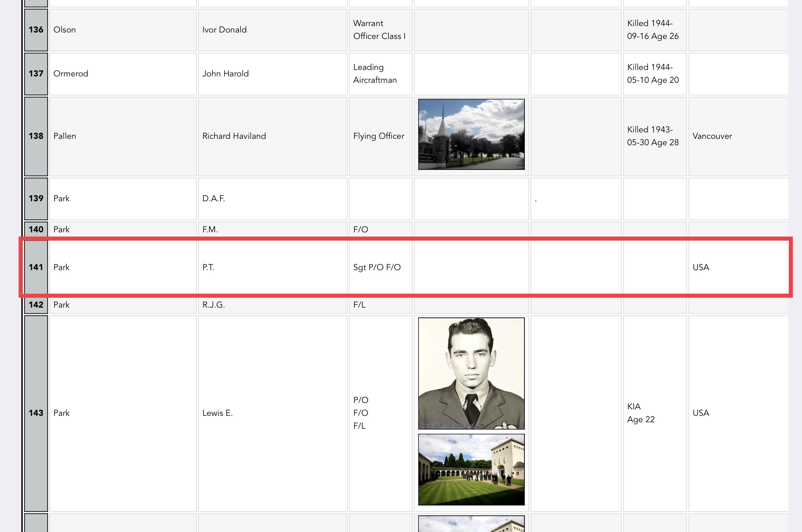The width and height of the screenshot is (802, 532).
Task: Click the R.J.G. initials cell
Action: click(272, 305)
